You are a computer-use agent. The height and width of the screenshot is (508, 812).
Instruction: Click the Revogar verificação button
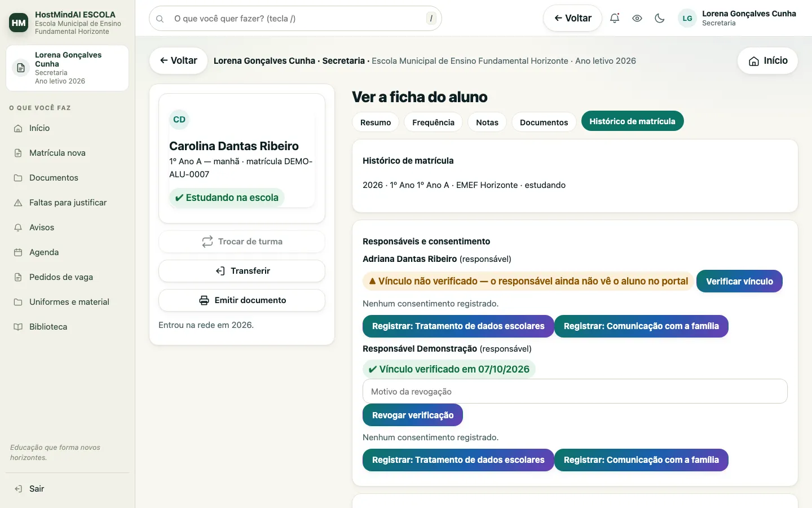413,415
